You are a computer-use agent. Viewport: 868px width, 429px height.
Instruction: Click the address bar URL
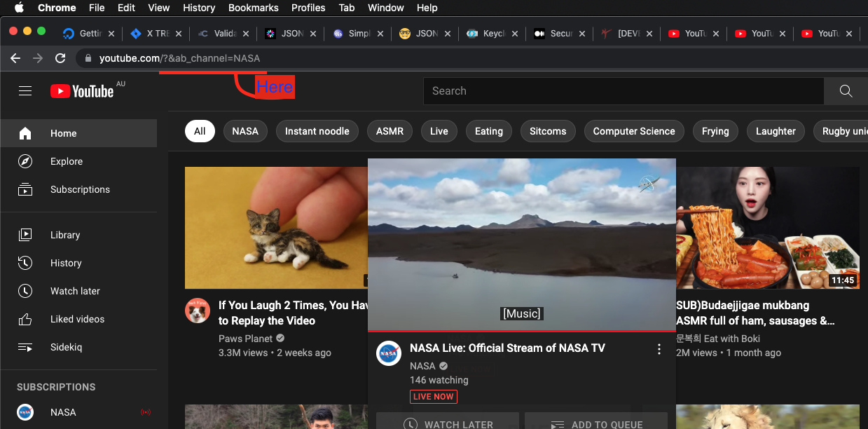(x=179, y=58)
